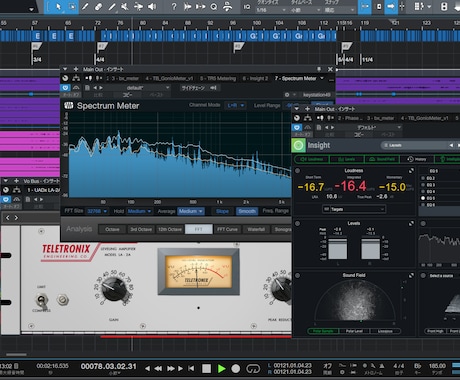The width and height of the screenshot is (460, 380).
Task: Click the PreSonus logo beside Spectrum Meter title
Action: pyautogui.click(x=69, y=106)
